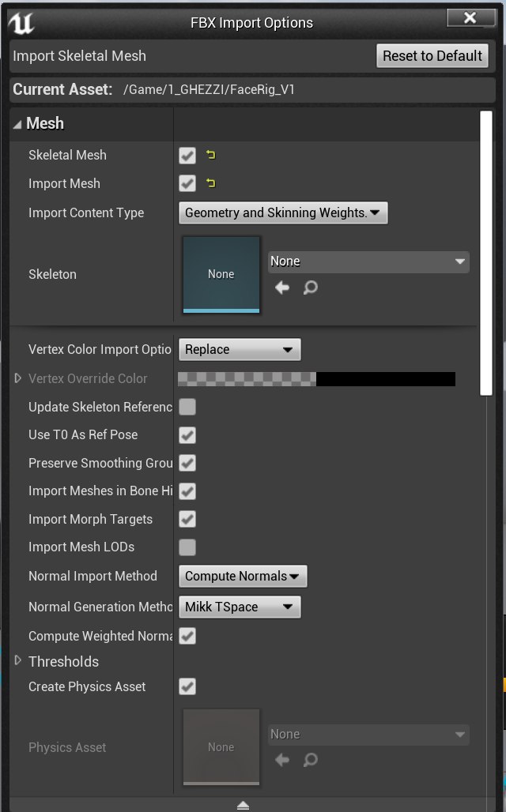Toggle Import Meshes in Bone Hierarchy
The width and height of the screenshot is (506, 812).
coord(187,491)
